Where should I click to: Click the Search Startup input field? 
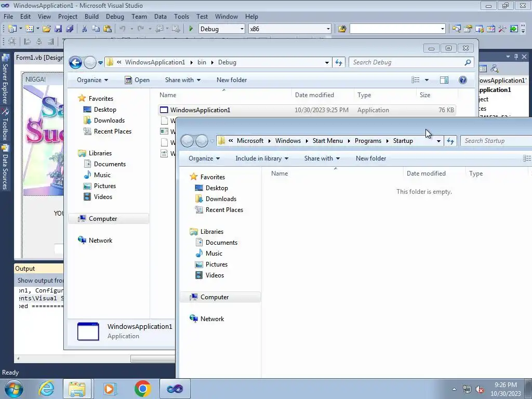tap(496, 141)
